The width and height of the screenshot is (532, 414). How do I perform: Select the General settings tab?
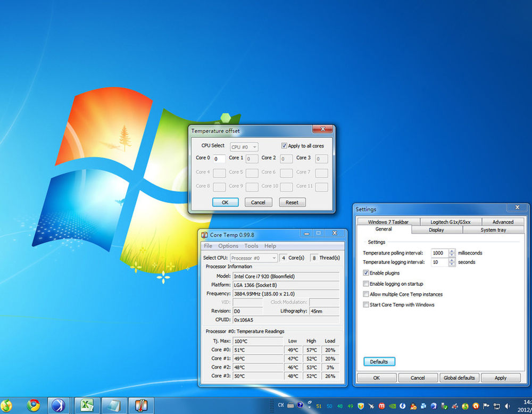(384, 229)
